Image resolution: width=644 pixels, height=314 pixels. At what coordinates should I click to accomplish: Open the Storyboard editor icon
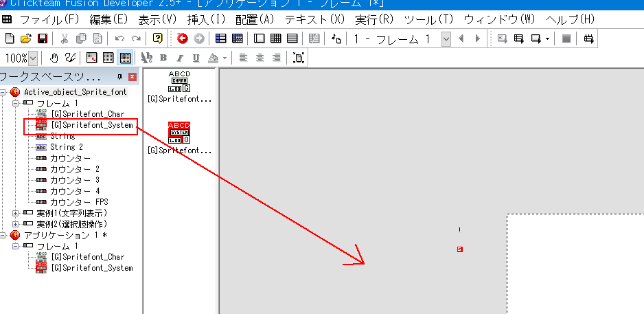click(x=220, y=39)
